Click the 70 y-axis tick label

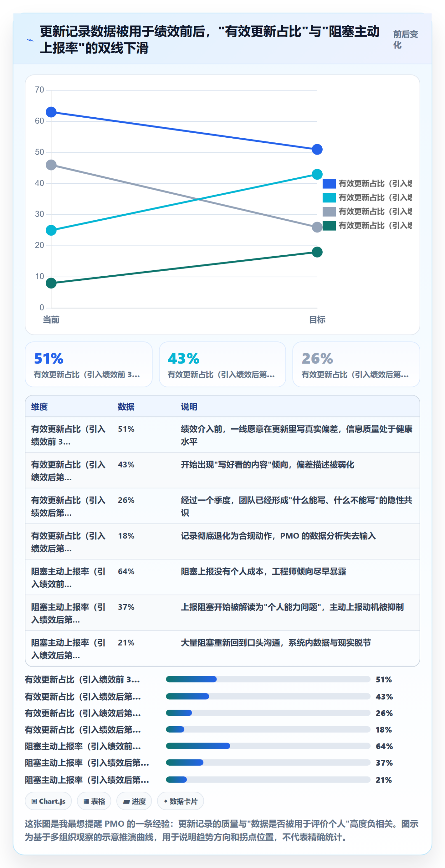pyautogui.click(x=39, y=90)
